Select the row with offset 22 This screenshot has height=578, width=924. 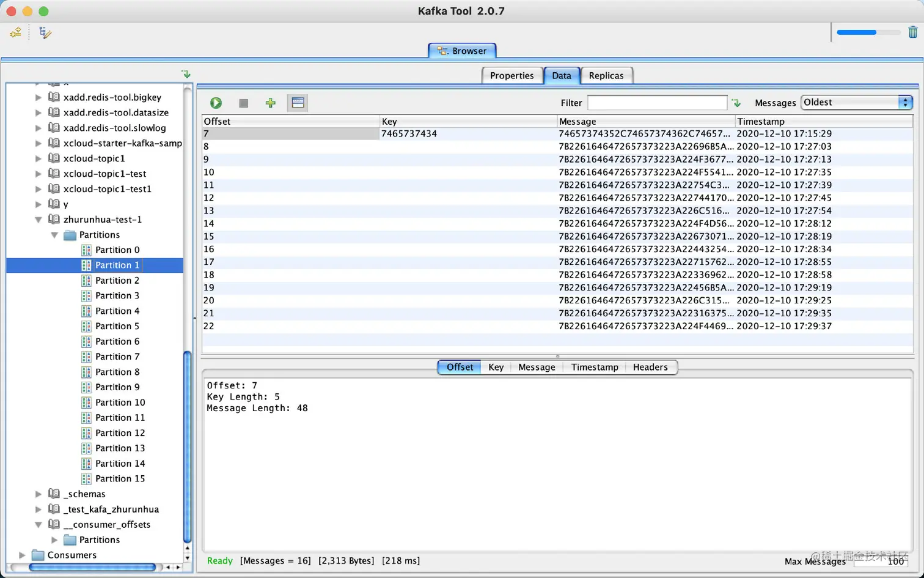point(557,326)
